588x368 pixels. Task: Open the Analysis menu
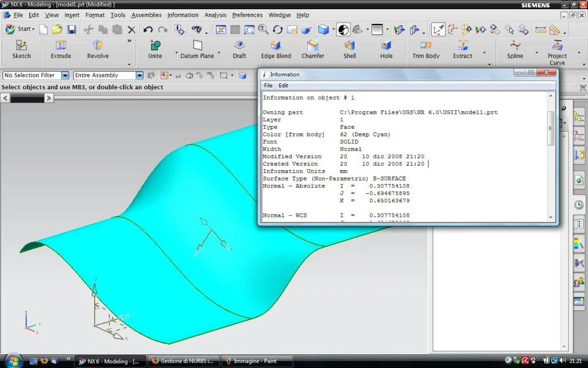(215, 15)
